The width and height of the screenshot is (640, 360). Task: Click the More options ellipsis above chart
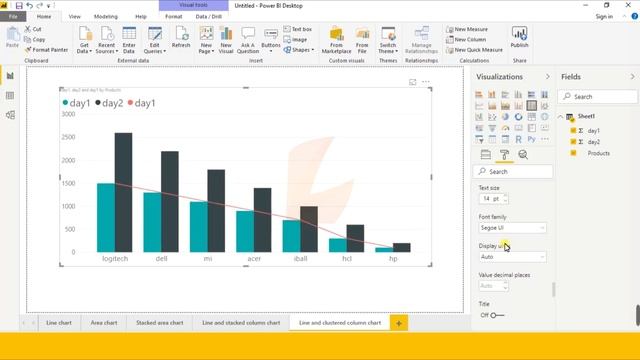426,82
